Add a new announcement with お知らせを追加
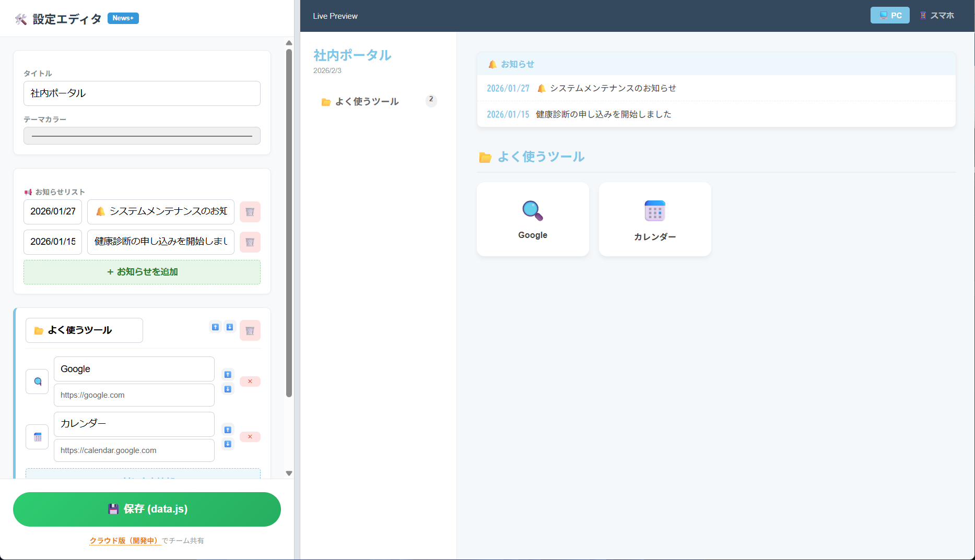The width and height of the screenshot is (975, 560). [x=142, y=272]
